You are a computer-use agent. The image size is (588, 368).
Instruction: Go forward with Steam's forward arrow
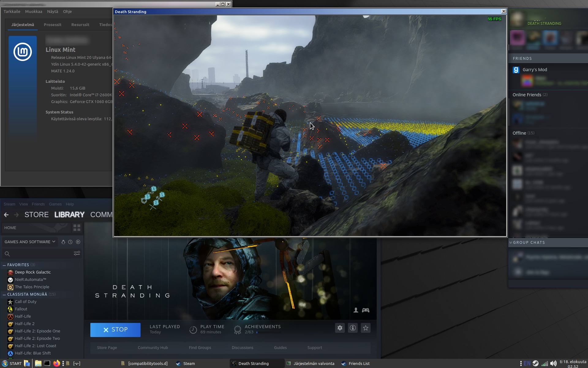coord(17,215)
